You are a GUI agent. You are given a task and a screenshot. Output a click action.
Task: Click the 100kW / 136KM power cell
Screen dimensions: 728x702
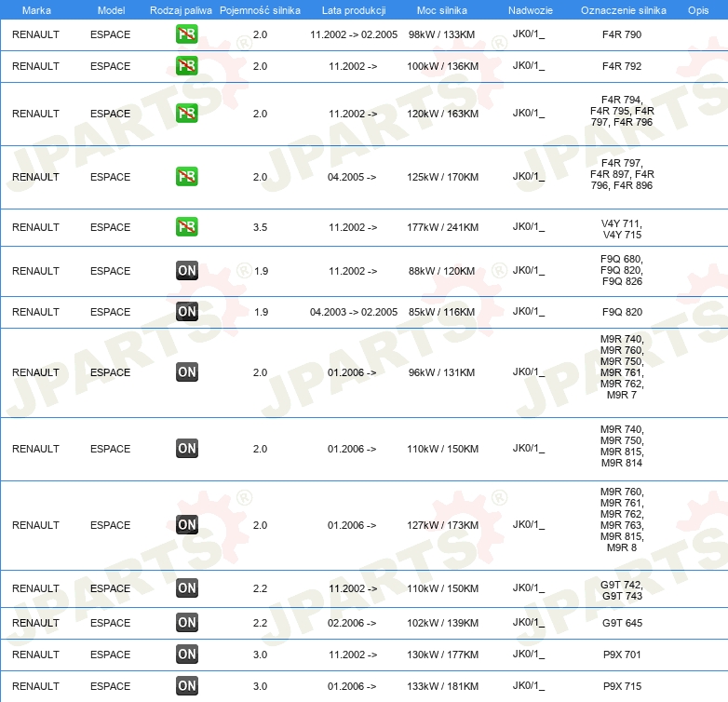(442, 66)
